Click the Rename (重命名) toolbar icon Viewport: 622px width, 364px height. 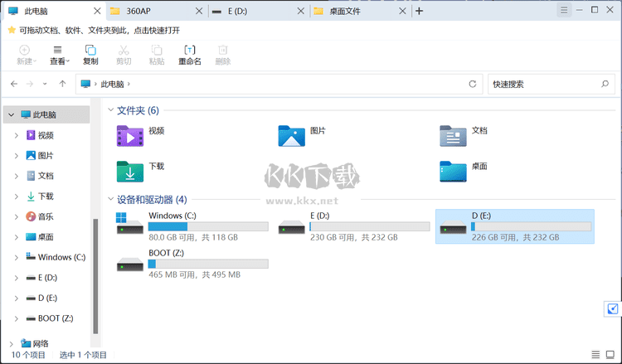pyautogui.click(x=190, y=50)
